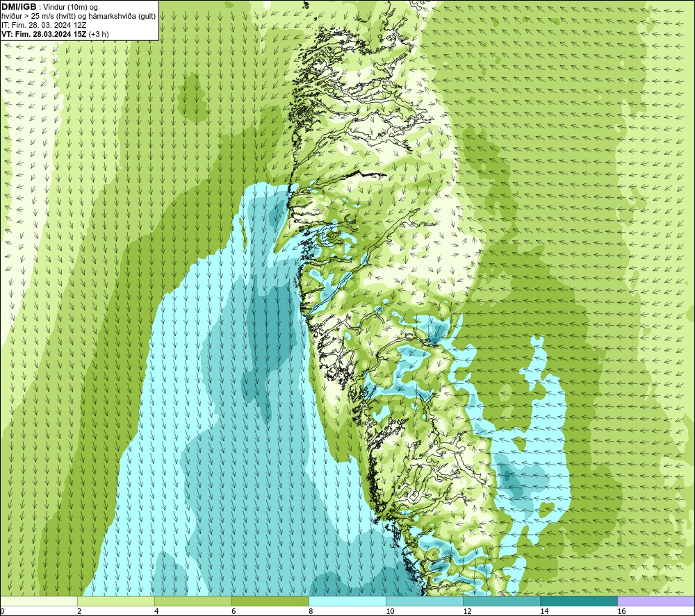Viewport: 695px width, 616px height.
Task: Click the lavender above-16 m/s scale segment
Action: 656,601
